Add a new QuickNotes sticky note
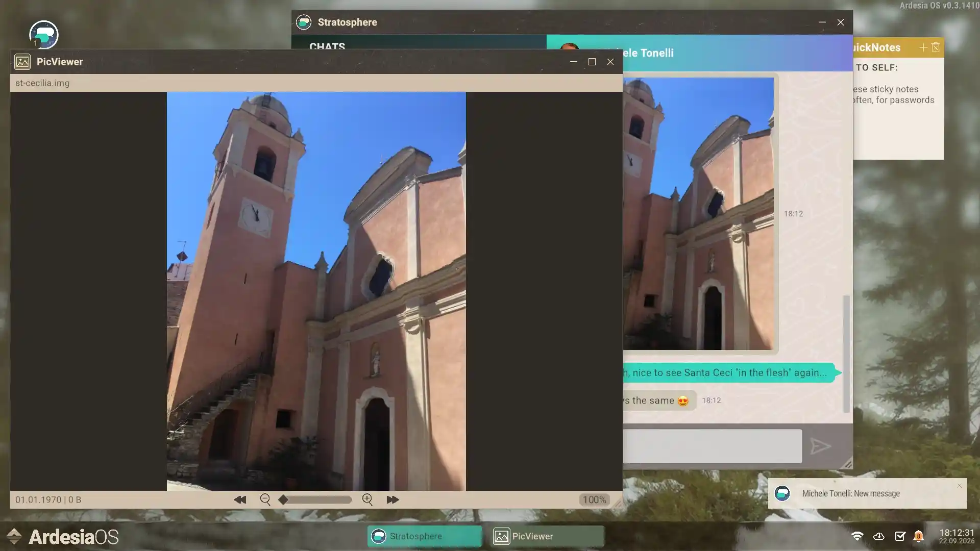 coord(923,47)
